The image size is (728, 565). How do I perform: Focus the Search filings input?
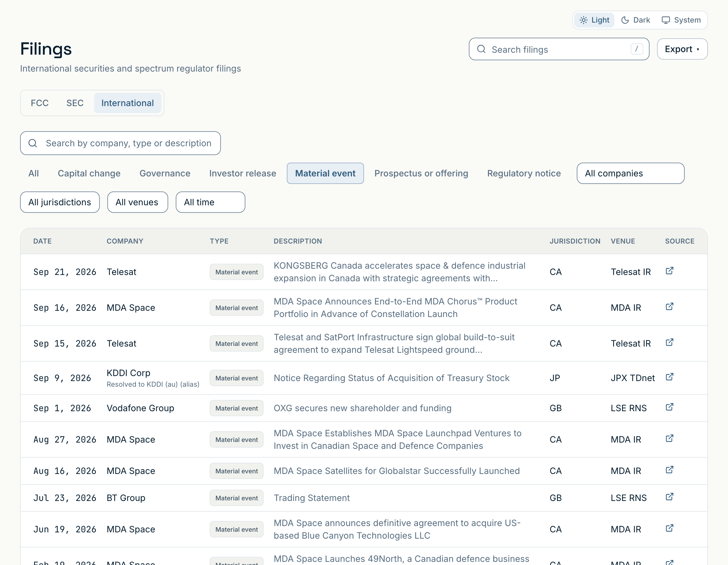pos(559,49)
